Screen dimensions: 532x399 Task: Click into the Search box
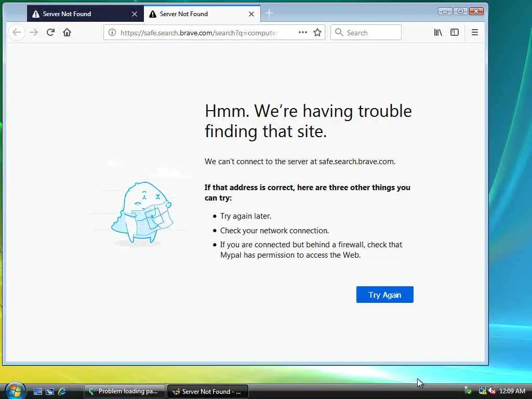[366, 33]
